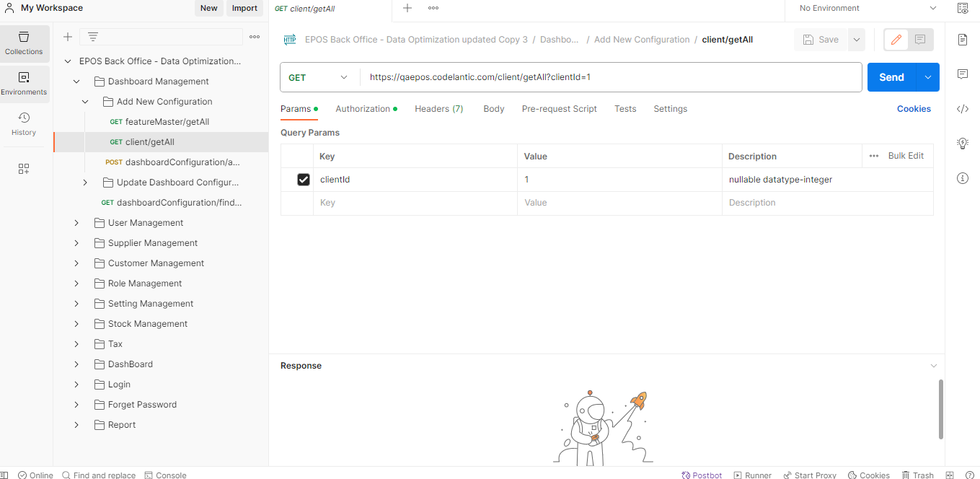Expand the Update Dashboard Configur... folder
The width and height of the screenshot is (980, 479).
click(85, 183)
